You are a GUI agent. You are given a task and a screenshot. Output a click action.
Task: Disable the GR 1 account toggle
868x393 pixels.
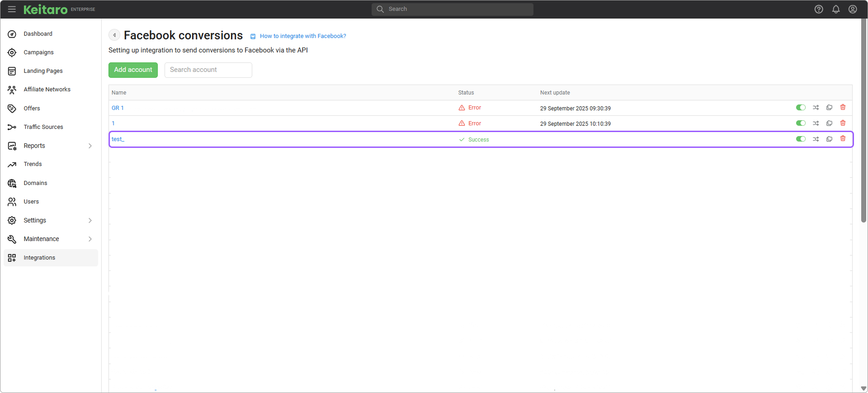click(801, 108)
